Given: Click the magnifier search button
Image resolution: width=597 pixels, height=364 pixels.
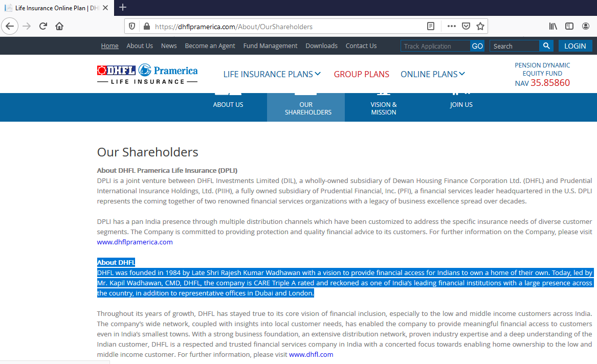Looking at the screenshot, I should 546,45.
